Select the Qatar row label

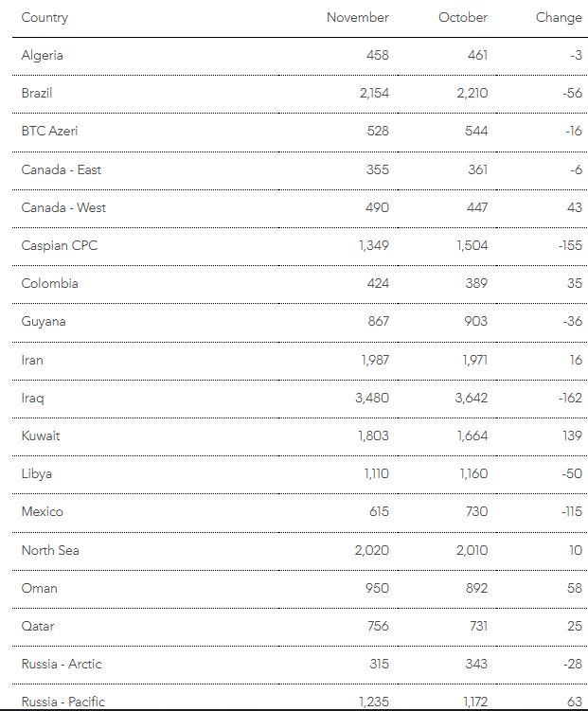38,626
